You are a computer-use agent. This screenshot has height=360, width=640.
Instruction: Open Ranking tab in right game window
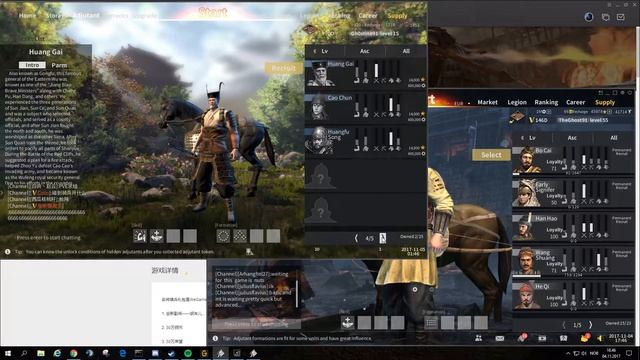click(x=546, y=102)
